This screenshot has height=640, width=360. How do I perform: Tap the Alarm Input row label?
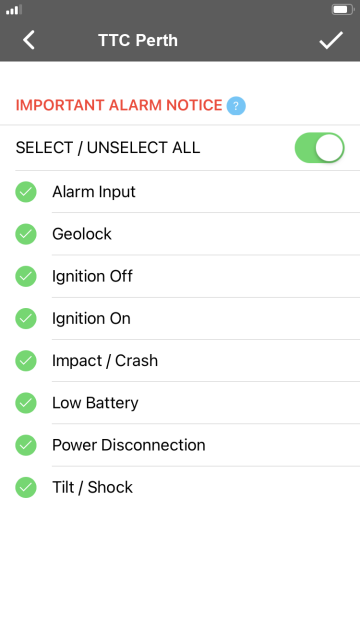point(94,192)
